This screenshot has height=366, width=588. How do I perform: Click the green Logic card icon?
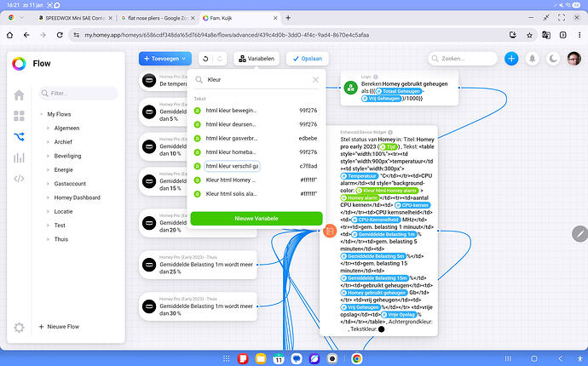click(x=350, y=88)
